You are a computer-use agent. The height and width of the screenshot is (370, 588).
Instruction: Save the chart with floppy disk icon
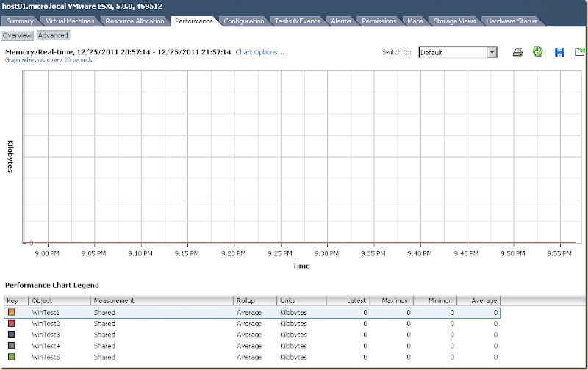tap(559, 52)
